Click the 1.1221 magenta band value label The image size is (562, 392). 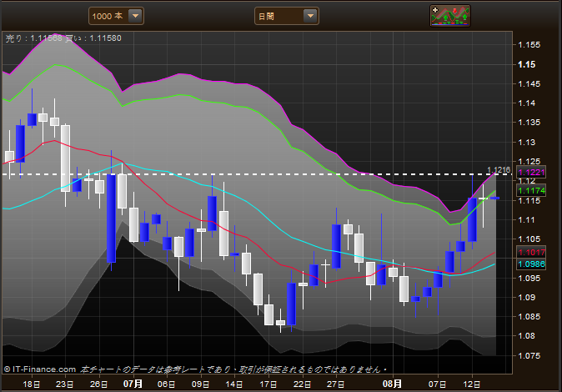tap(531, 172)
